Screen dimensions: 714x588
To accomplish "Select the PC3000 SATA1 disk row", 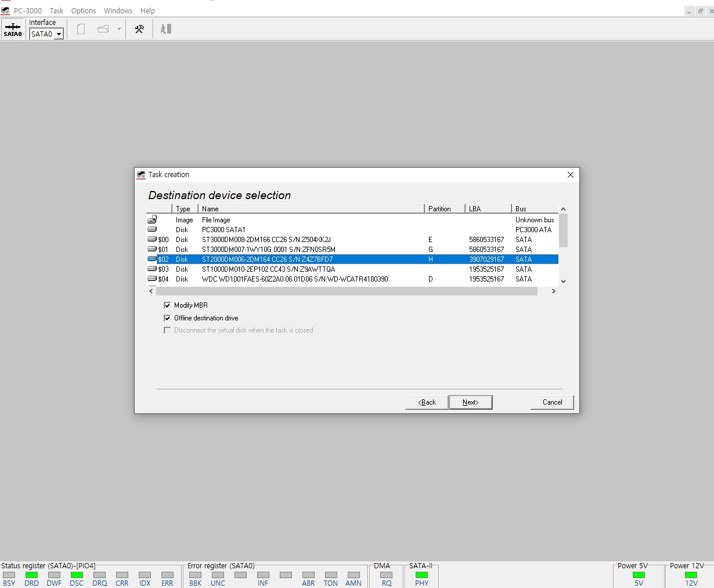I will (x=352, y=230).
